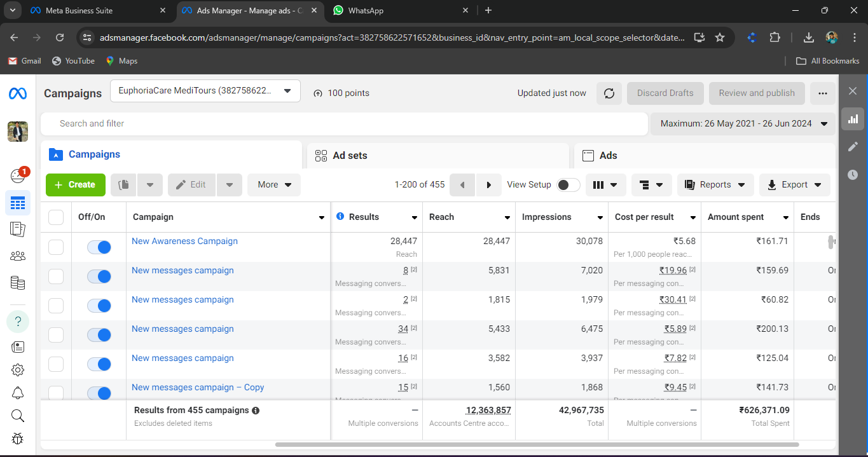Enable the View Setup toggle
868x457 pixels.
point(568,185)
